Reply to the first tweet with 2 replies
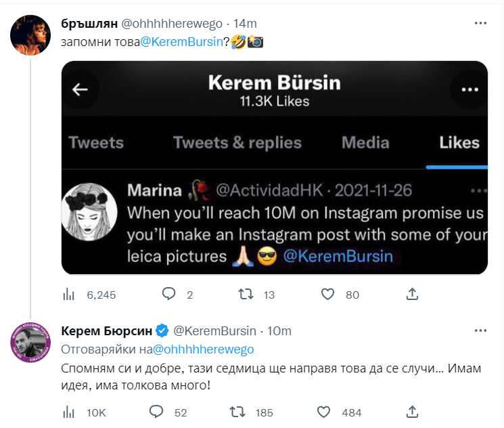Viewport: 504px width, 428px height. point(169,295)
